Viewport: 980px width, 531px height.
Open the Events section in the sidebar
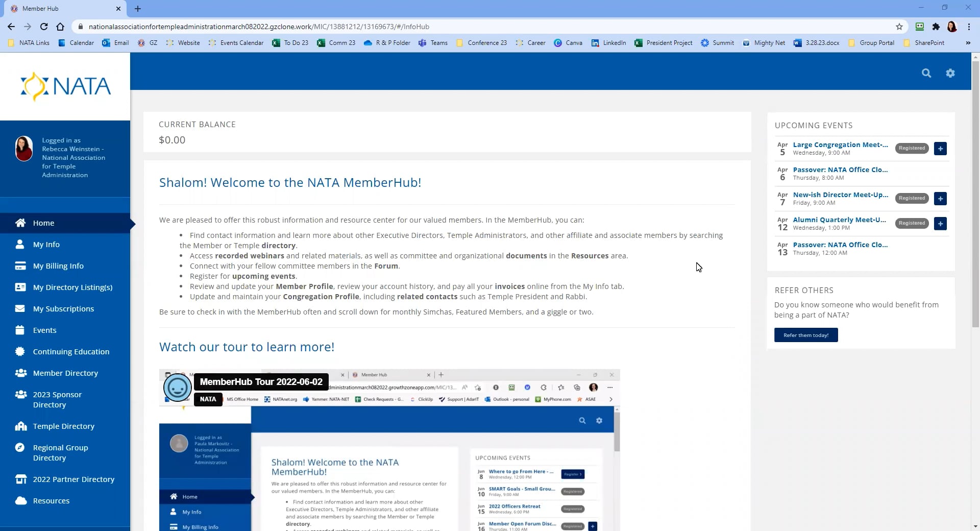44,330
